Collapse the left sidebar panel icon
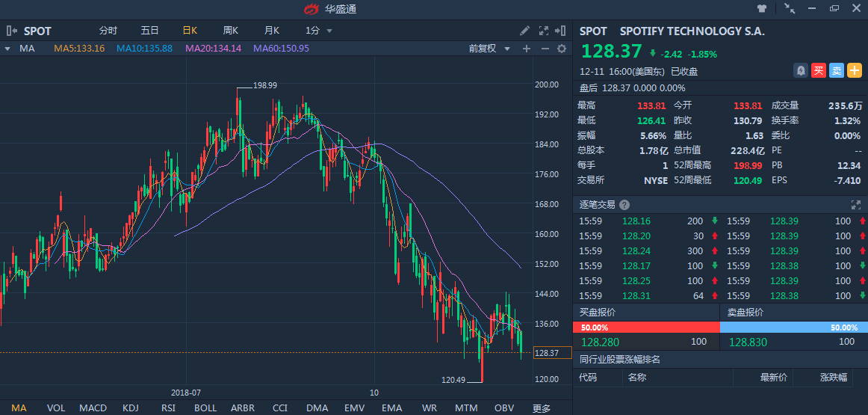Screen dimensions: 868x415 tap(11, 31)
